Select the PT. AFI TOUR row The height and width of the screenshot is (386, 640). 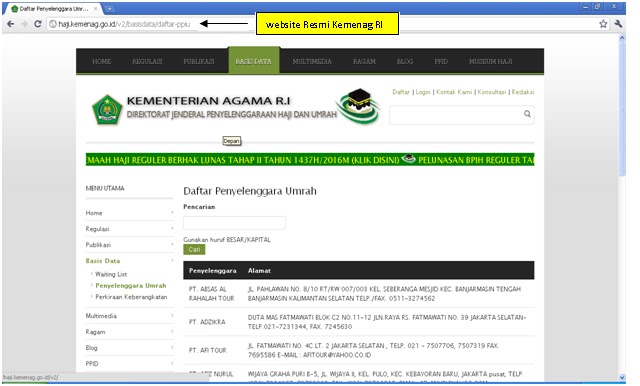(359, 350)
